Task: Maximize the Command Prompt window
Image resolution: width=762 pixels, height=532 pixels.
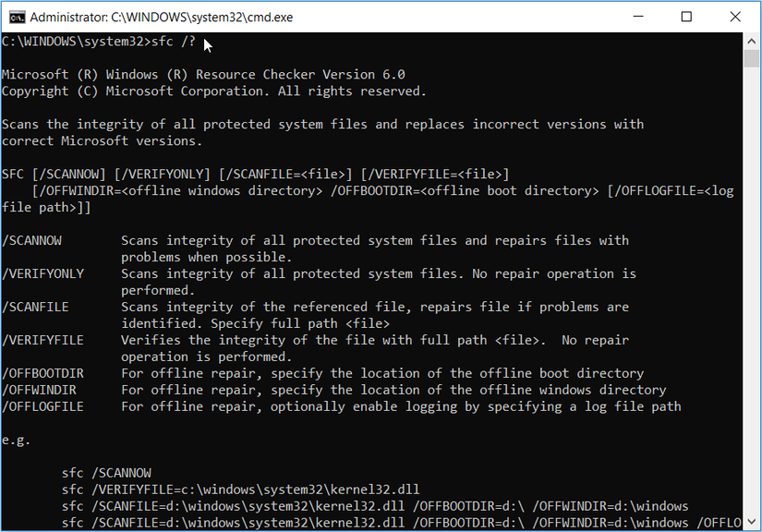Action: (x=685, y=16)
